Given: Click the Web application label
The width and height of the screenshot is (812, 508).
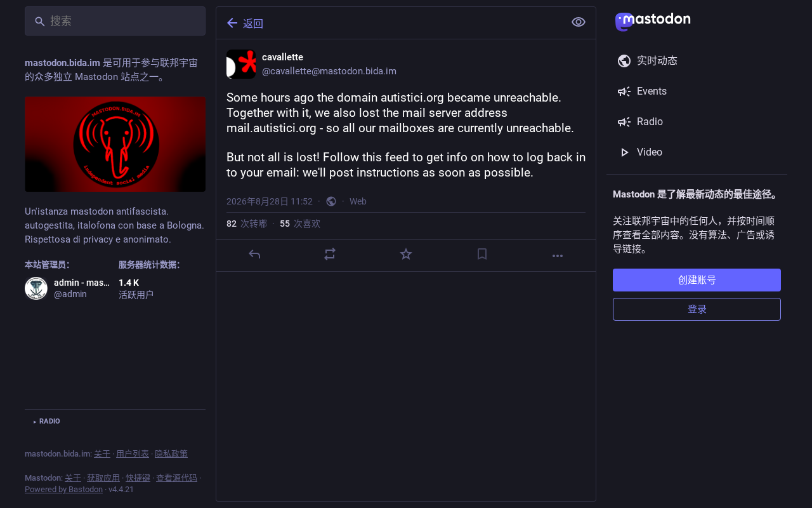Looking at the screenshot, I should tap(358, 201).
